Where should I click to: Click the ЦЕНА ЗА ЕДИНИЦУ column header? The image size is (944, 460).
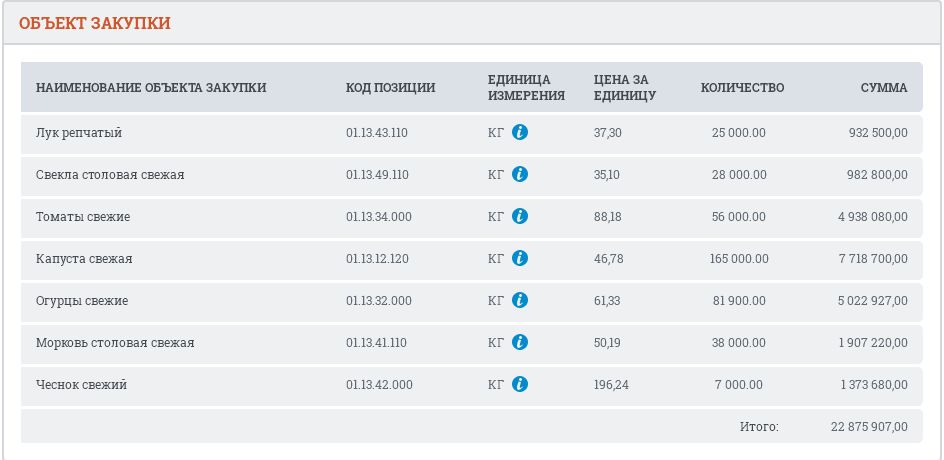pos(624,88)
